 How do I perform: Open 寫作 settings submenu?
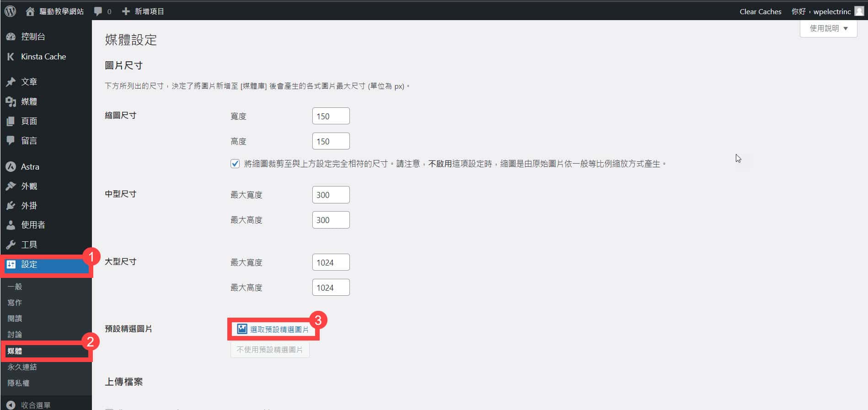coord(15,303)
